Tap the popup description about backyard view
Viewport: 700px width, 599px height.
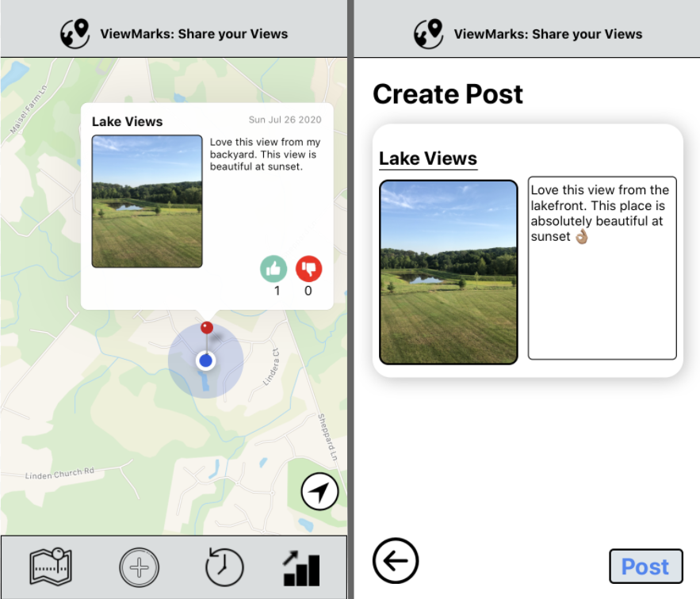click(266, 155)
